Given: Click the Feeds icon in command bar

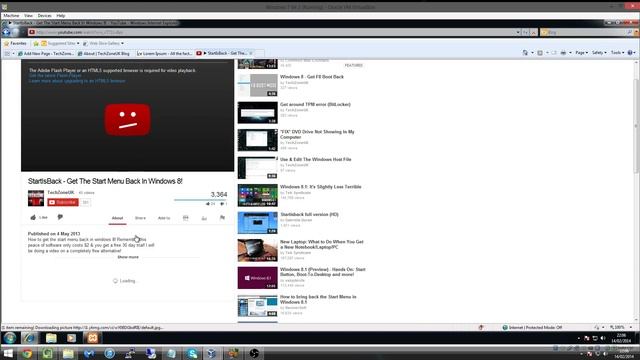Looking at the screenshot, I should (540, 53).
